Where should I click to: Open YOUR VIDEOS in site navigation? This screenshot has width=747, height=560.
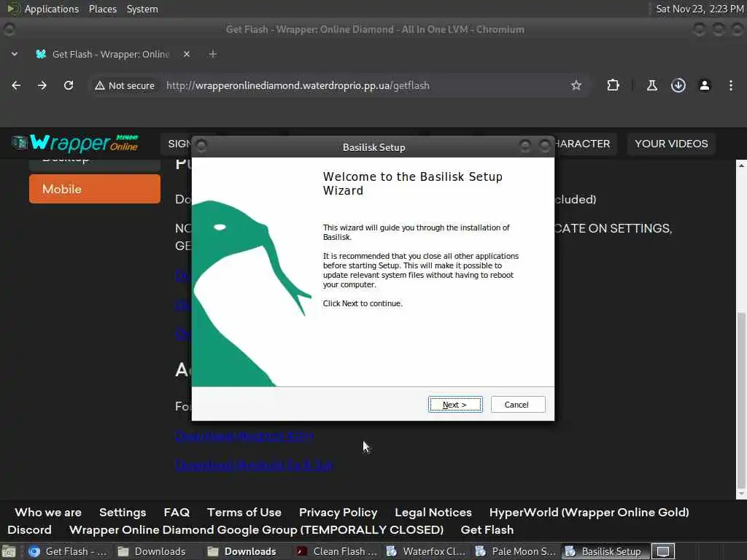click(671, 144)
